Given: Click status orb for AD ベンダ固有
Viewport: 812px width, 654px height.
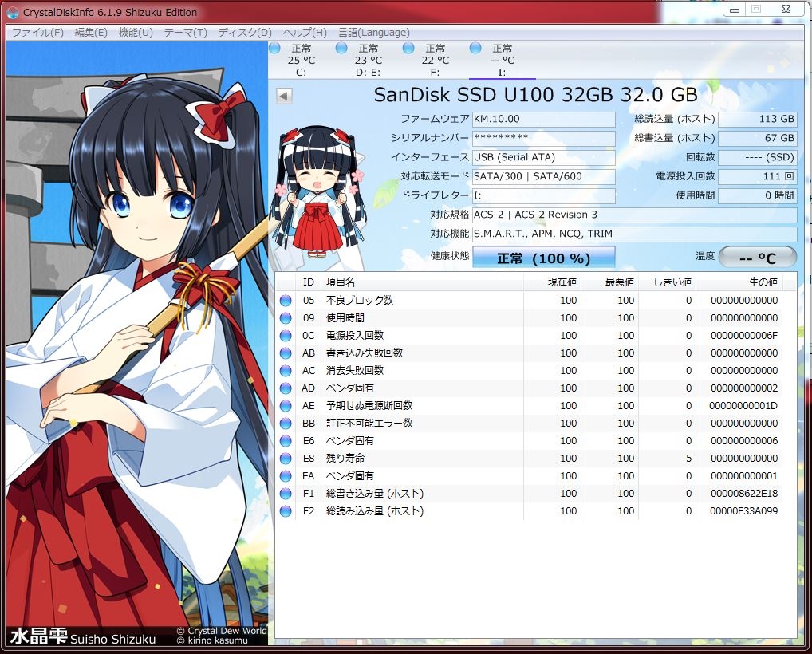Looking at the screenshot, I should 286,388.
